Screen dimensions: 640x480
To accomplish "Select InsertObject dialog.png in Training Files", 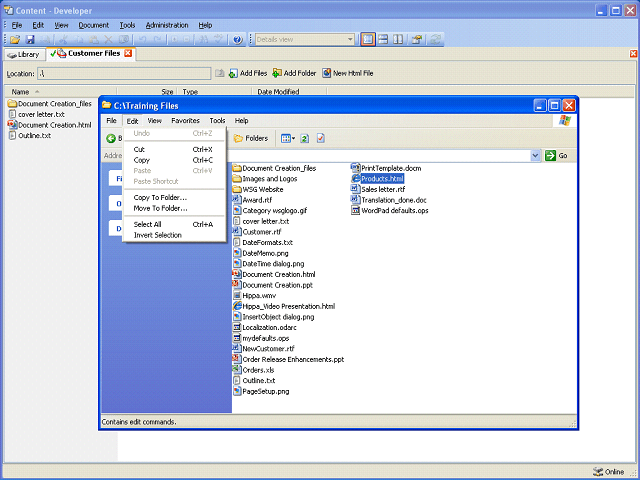I will [x=274, y=317].
